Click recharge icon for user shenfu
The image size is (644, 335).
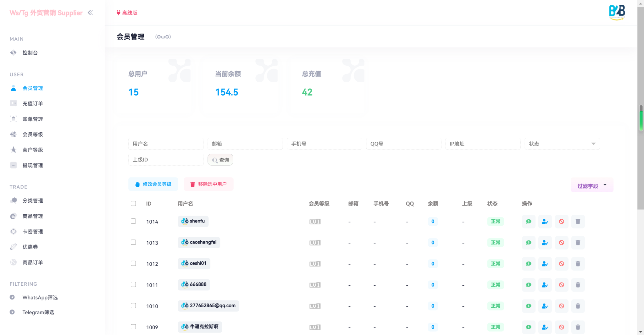529,222
